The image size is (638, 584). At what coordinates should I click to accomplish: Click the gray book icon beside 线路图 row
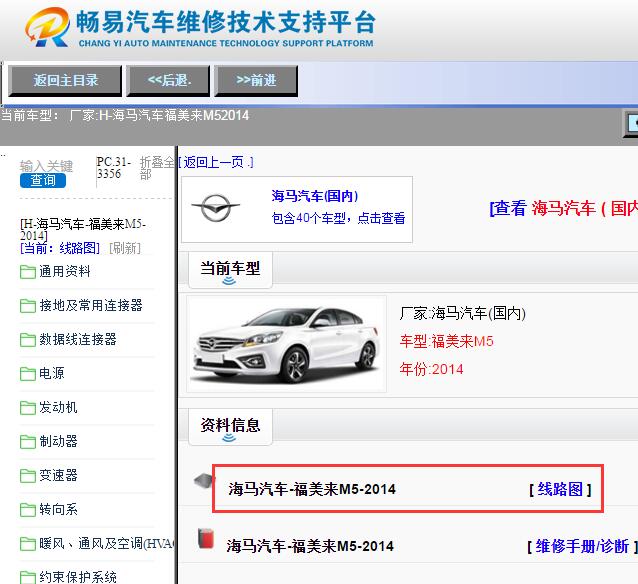[x=203, y=481]
